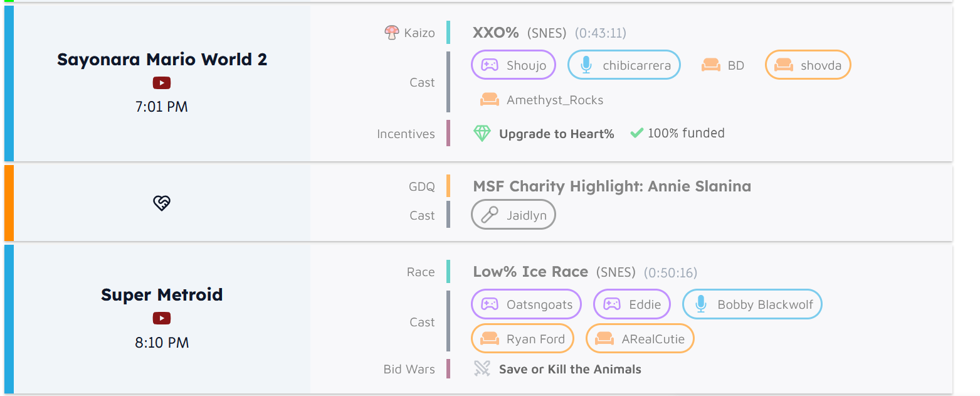This screenshot has width=980, height=396.
Task: Select the chibicarrera commentator chip
Action: [x=624, y=65]
